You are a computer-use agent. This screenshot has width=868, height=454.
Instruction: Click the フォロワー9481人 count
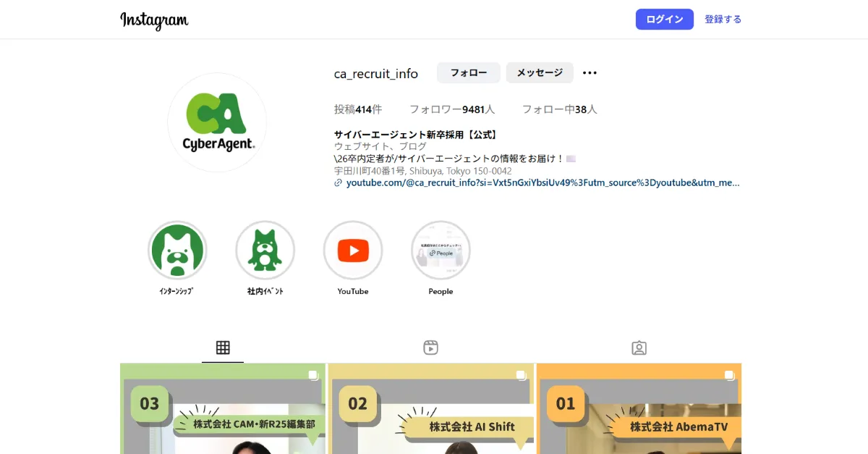452,109
